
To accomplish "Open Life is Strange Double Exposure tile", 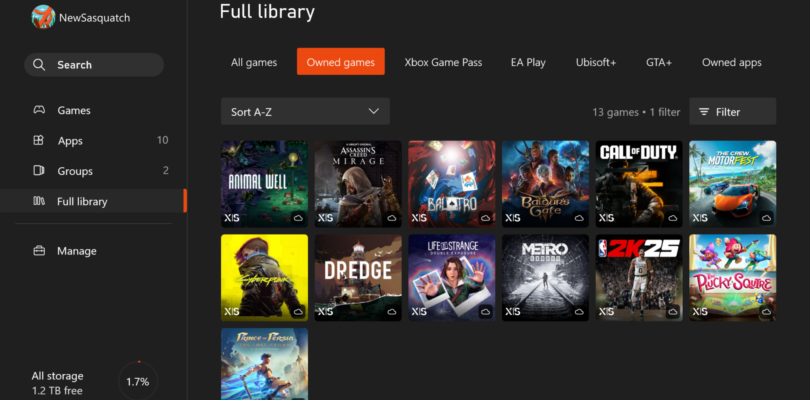I will point(451,278).
